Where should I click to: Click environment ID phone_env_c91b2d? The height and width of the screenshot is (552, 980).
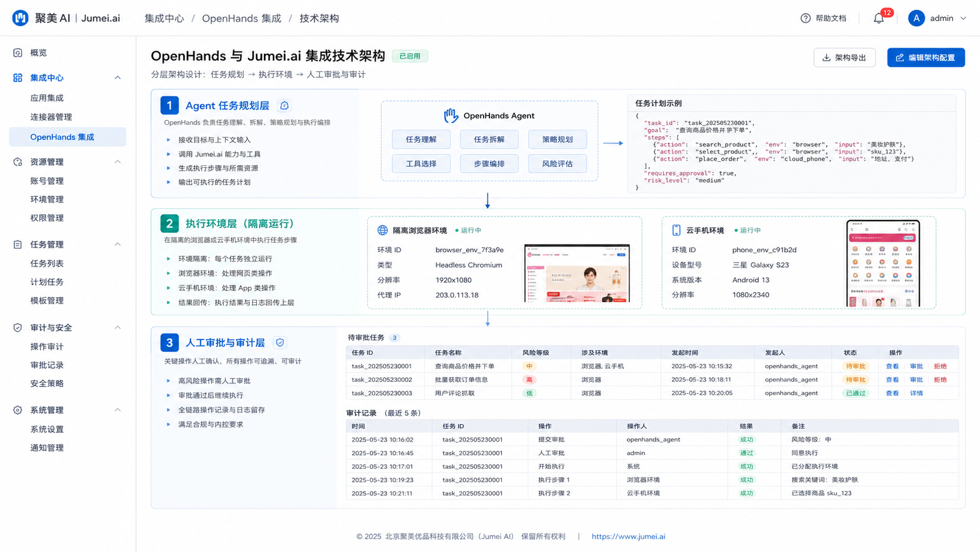pos(764,250)
